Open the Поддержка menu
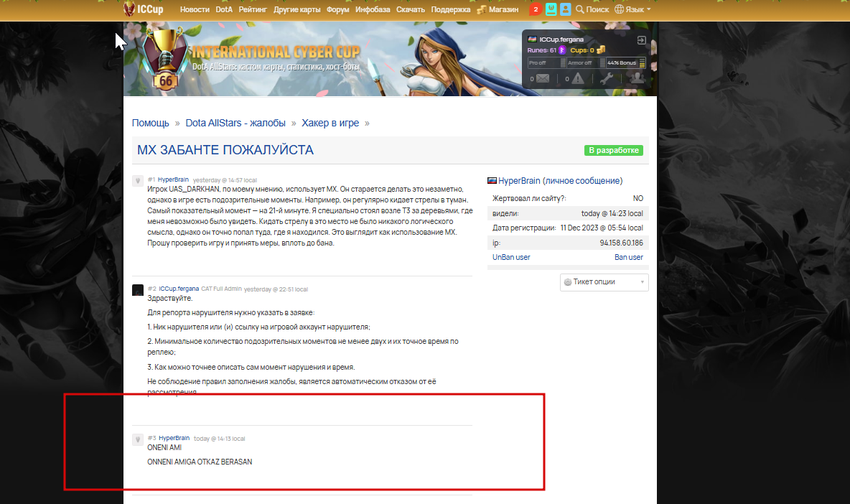 click(x=450, y=9)
